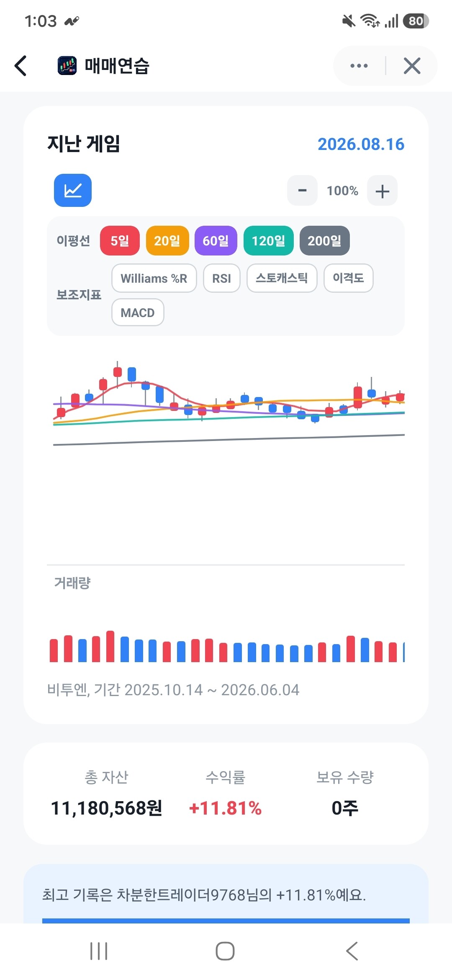This screenshot has height=980, width=452.
Task: Increase chart zoom with plus button
Action: (382, 191)
